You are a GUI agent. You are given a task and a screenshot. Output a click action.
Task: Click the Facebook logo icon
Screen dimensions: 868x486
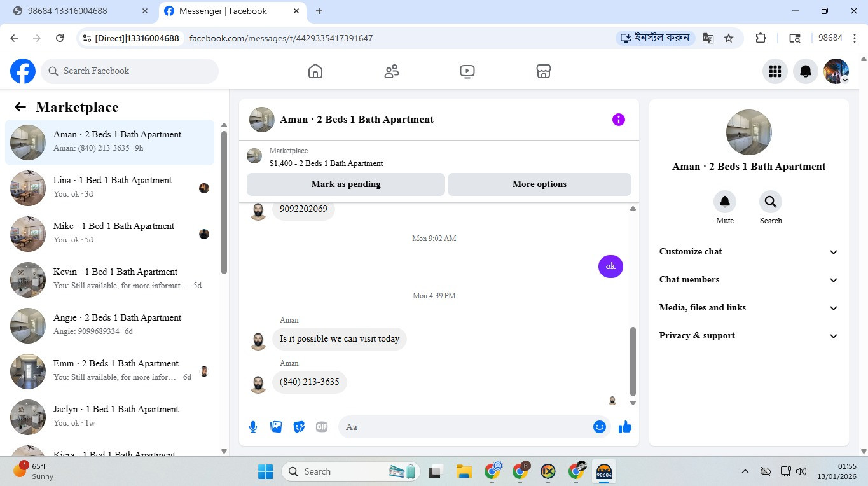click(x=23, y=71)
